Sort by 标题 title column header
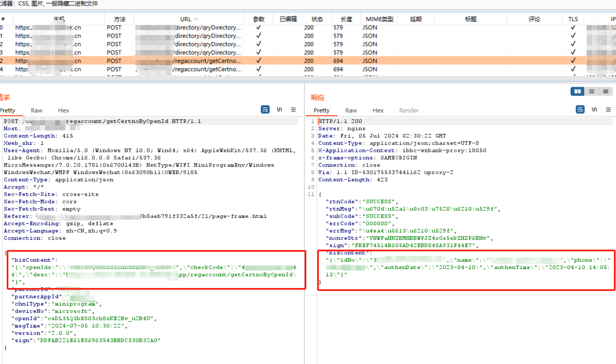Image resolution: width=616 pixels, height=364 pixels. pos(471,19)
